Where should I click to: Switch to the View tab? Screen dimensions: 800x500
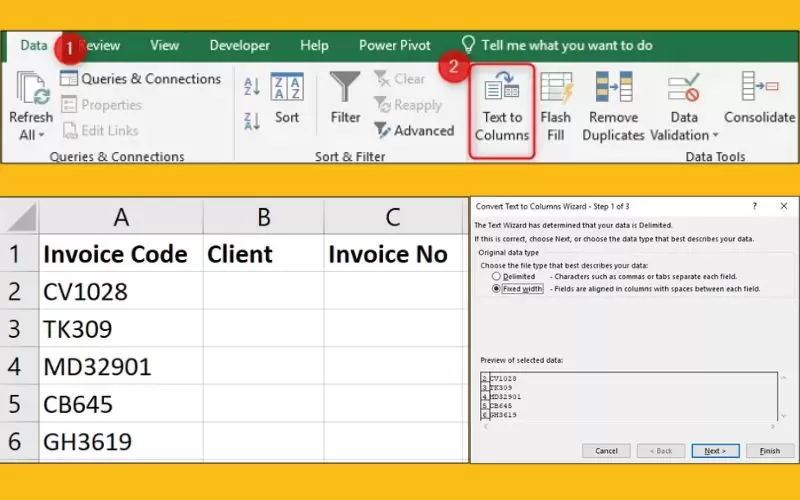(x=164, y=45)
